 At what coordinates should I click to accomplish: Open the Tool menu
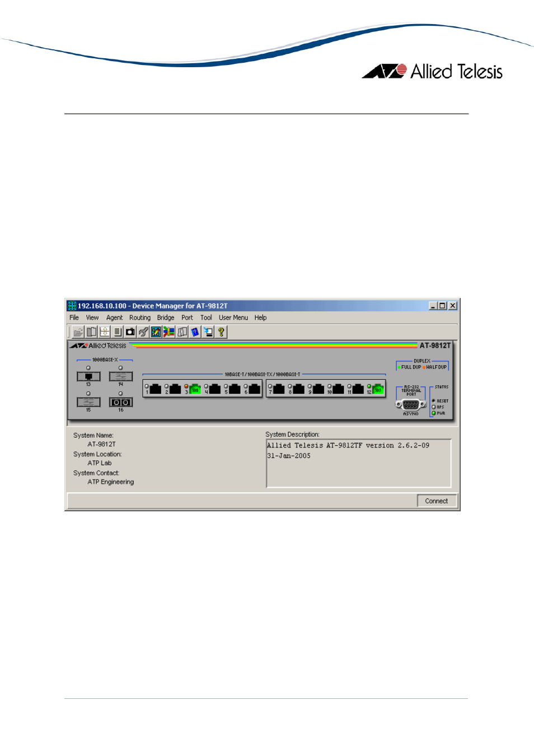(206, 318)
